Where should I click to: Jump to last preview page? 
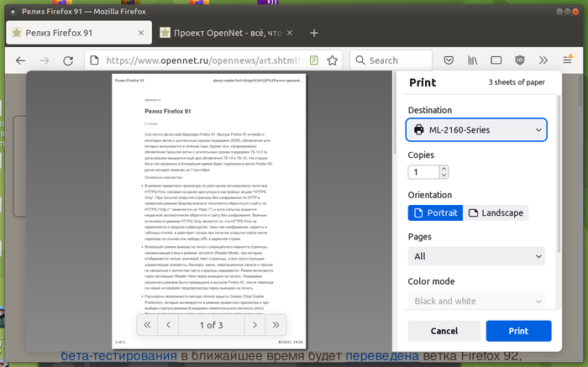click(x=276, y=325)
